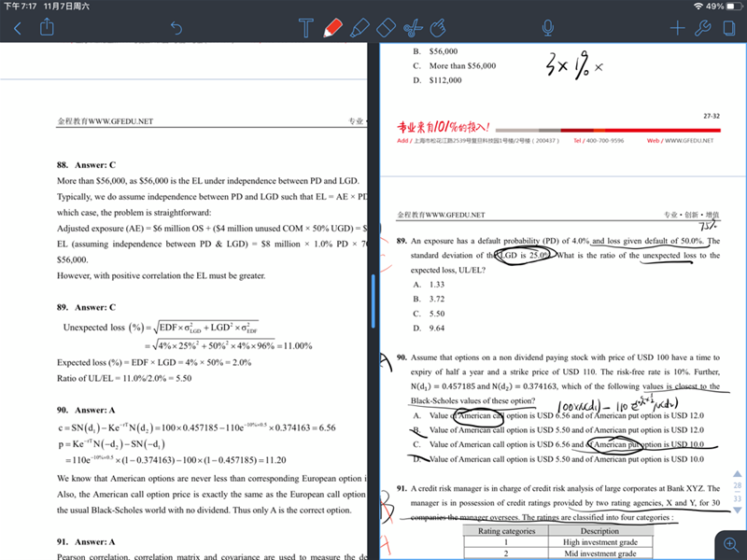
Task: Undo the last stroke
Action: 176,28
